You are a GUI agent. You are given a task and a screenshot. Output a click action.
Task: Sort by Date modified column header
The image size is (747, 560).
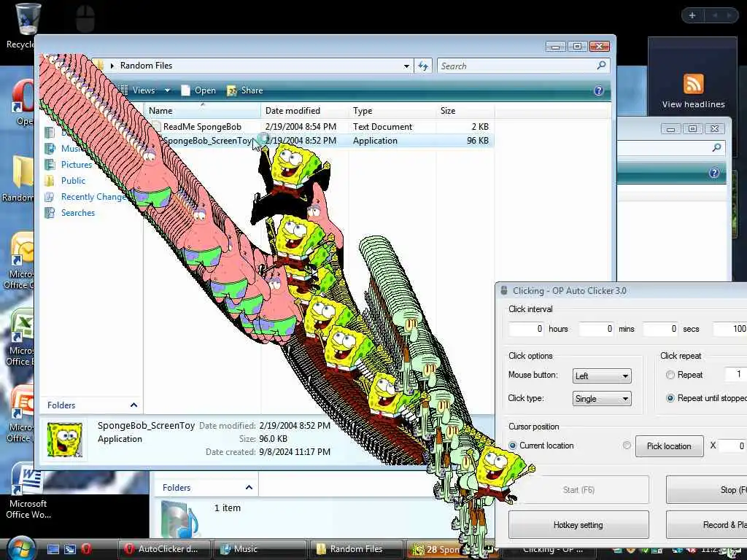(304, 111)
